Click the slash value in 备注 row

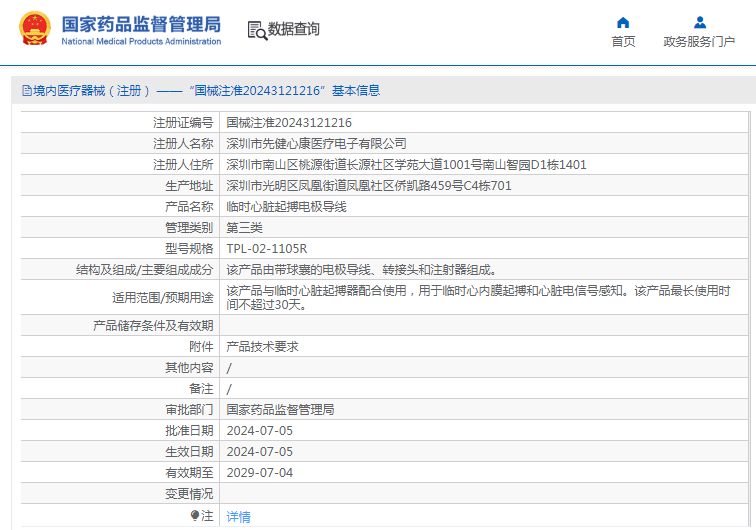pos(229,389)
